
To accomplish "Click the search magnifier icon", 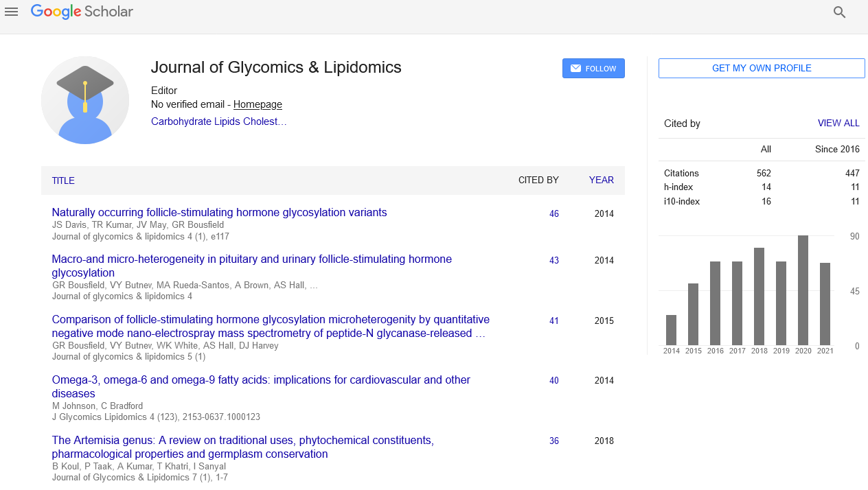I will point(839,12).
